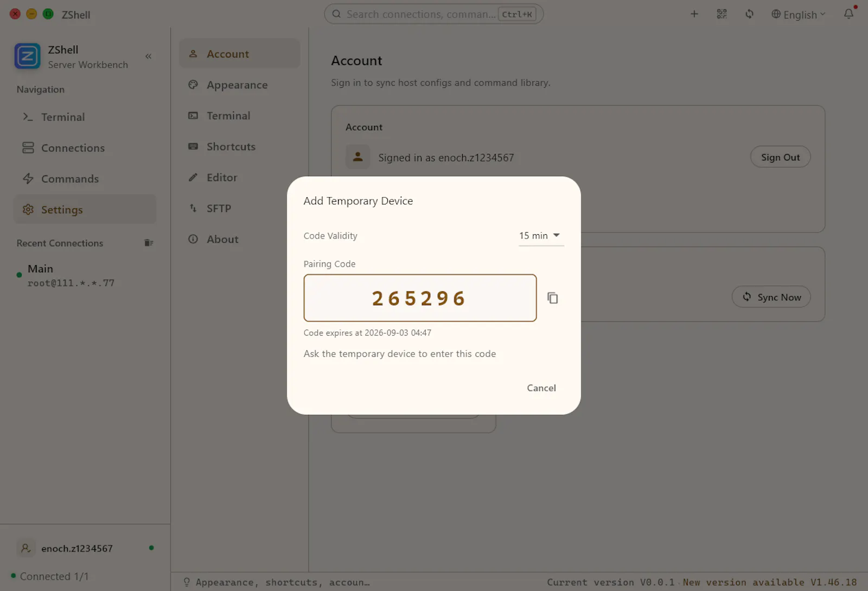The width and height of the screenshot is (868, 591).
Task: Click the Settings gear icon in the navigation
Action: click(x=28, y=210)
